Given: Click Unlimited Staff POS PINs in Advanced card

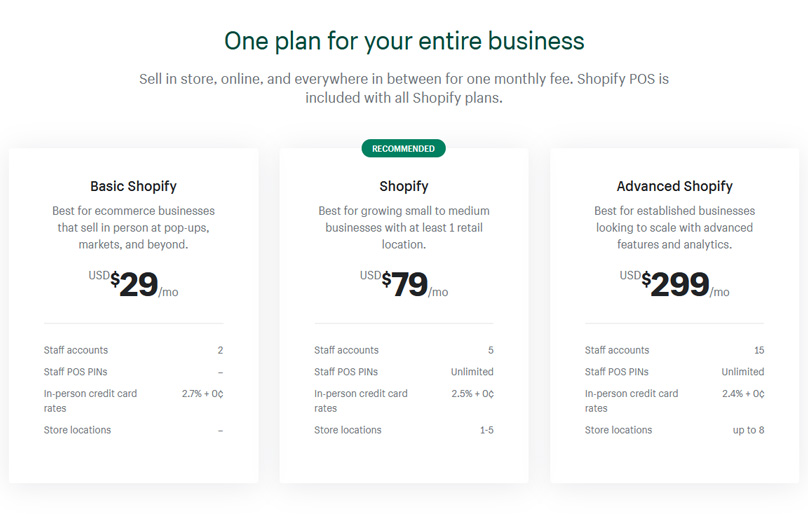Looking at the screenshot, I should pos(742,372).
